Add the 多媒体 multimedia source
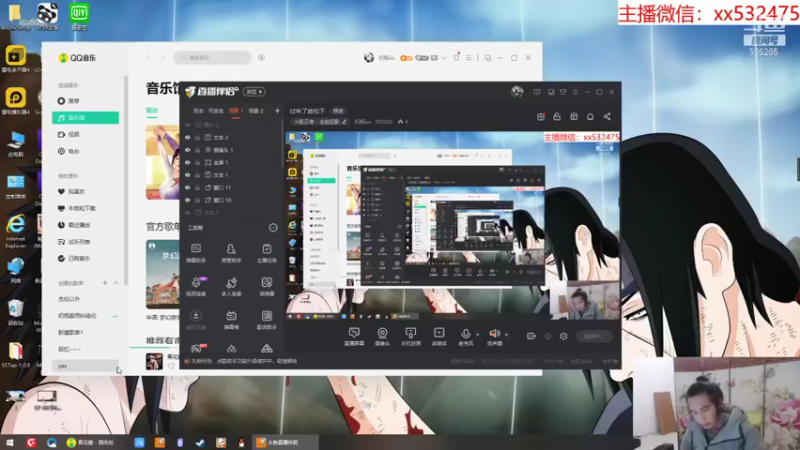Viewport: 800px width, 450px height. click(439, 337)
